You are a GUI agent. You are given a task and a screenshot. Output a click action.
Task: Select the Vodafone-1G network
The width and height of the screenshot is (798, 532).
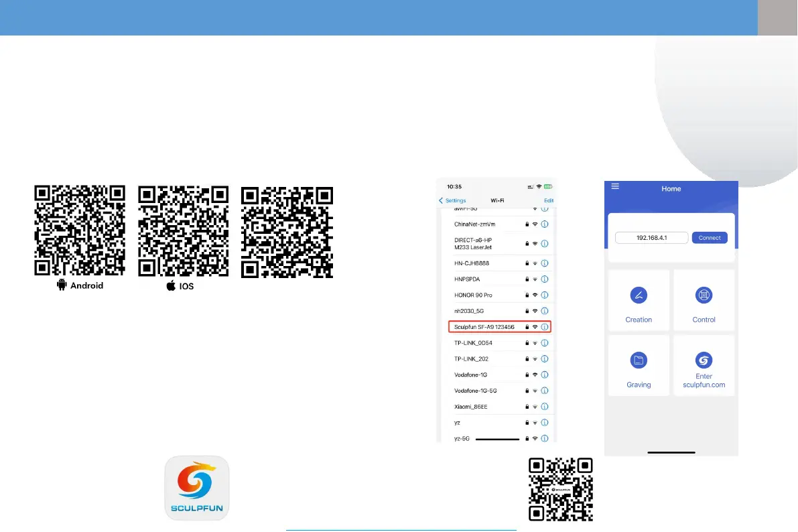pos(500,375)
